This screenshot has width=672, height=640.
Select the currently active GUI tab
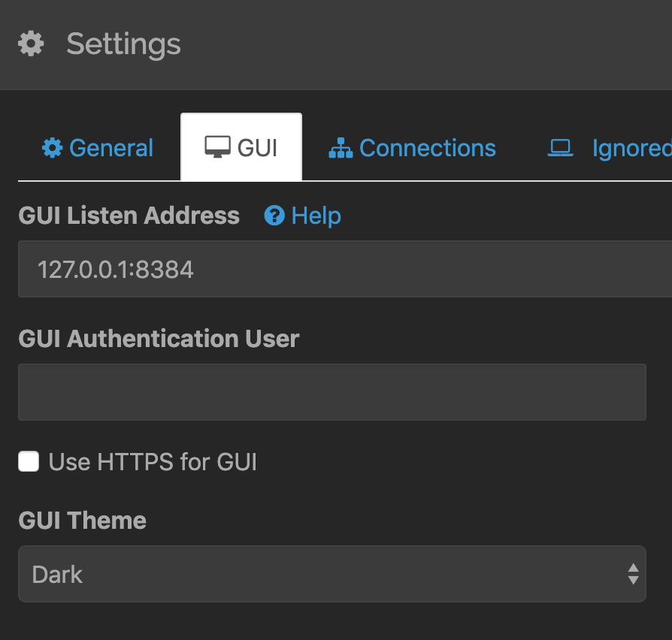click(x=241, y=146)
